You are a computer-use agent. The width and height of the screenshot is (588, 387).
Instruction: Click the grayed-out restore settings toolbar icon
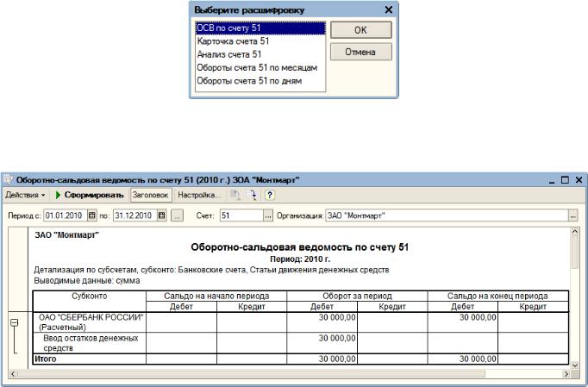(235, 195)
